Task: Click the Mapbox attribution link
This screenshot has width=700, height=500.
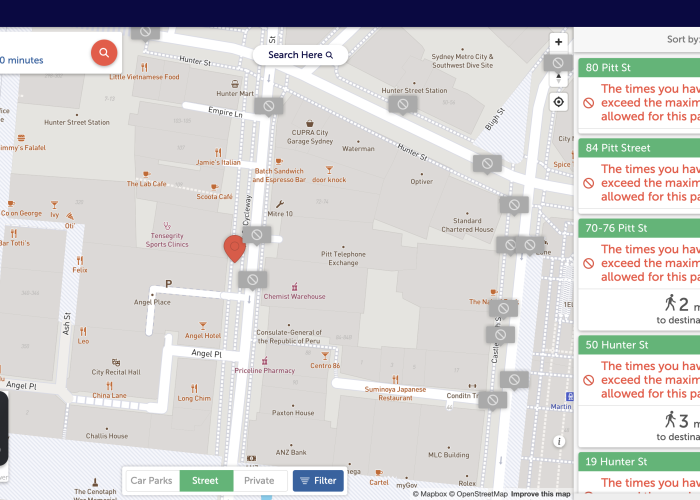Action: [x=429, y=494]
